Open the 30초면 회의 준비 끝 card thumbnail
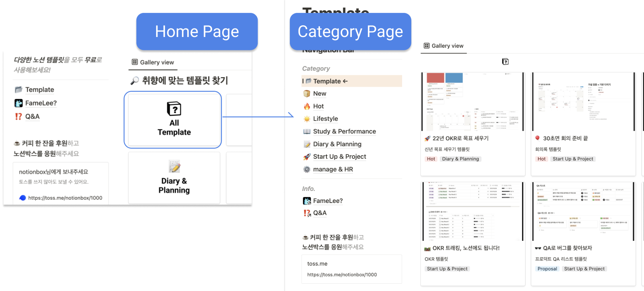Viewport: 644px width, 291px height. [583, 102]
